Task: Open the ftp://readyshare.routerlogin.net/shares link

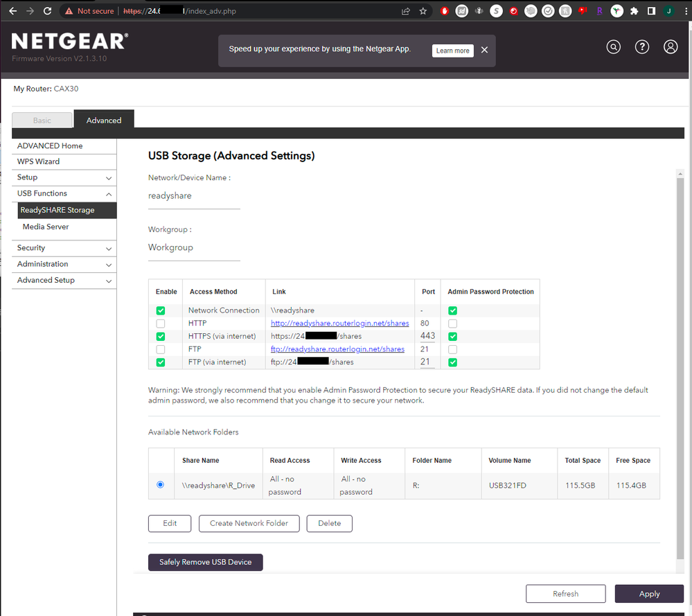Action: (x=337, y=349)
